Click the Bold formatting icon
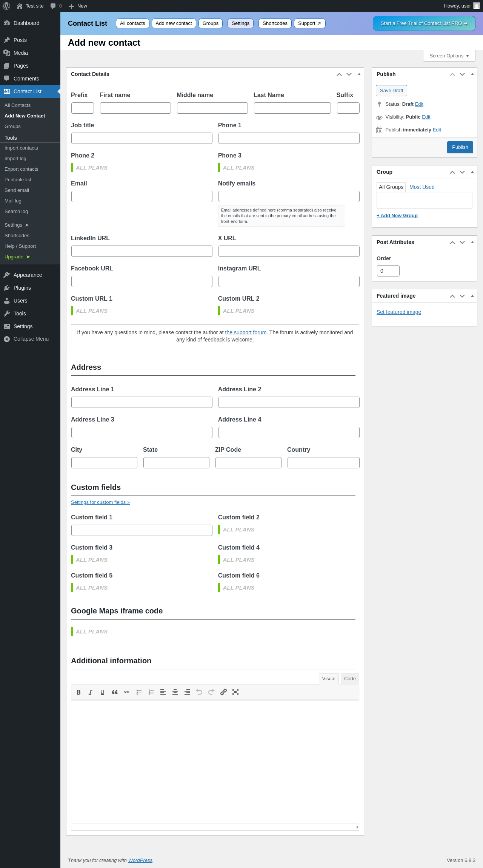The width and height of the screenshot is (483, 868). pos(78,692)
